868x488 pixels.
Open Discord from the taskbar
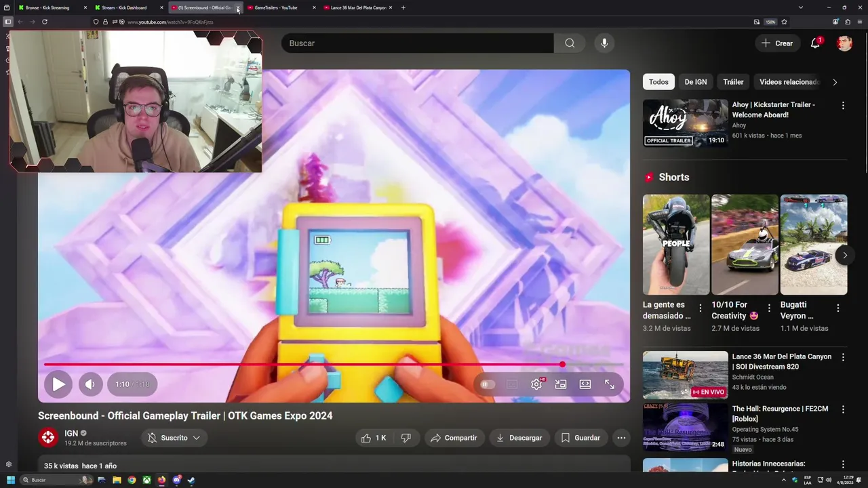176,480
